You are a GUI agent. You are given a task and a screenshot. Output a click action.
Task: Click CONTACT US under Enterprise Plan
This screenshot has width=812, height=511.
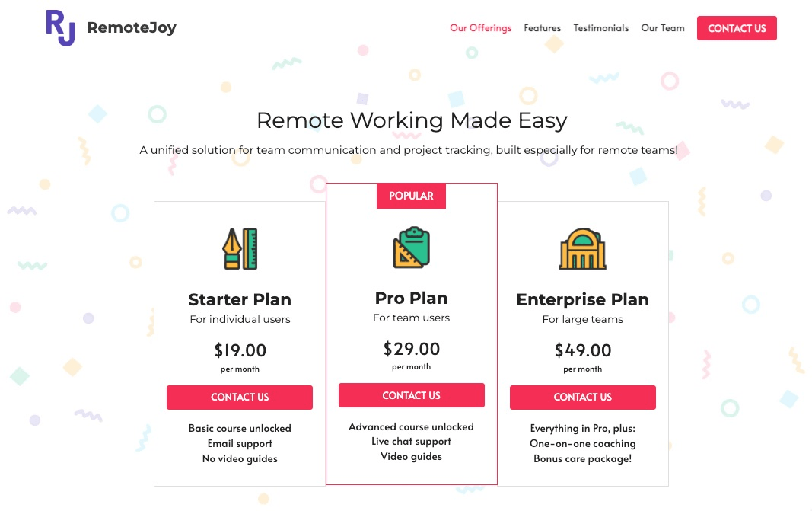point(582,397)
